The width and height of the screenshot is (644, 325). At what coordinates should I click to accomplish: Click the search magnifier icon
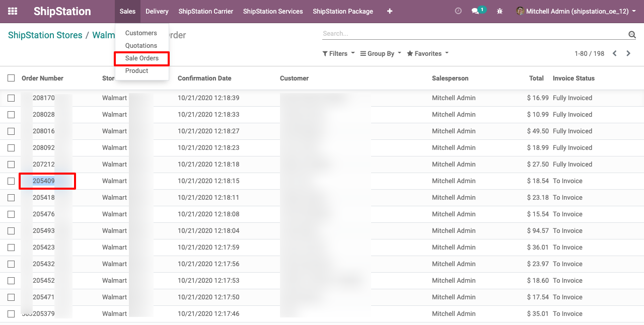tap(632, 34)
